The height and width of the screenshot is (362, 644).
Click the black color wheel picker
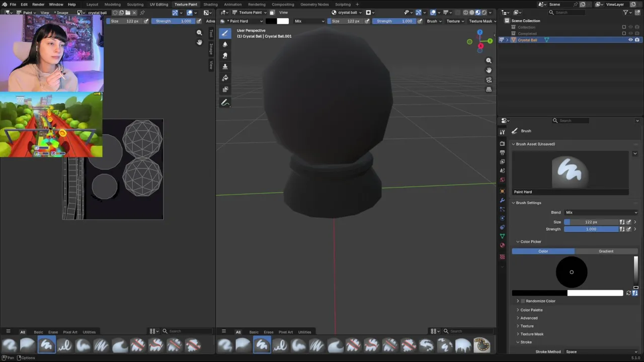572,272
